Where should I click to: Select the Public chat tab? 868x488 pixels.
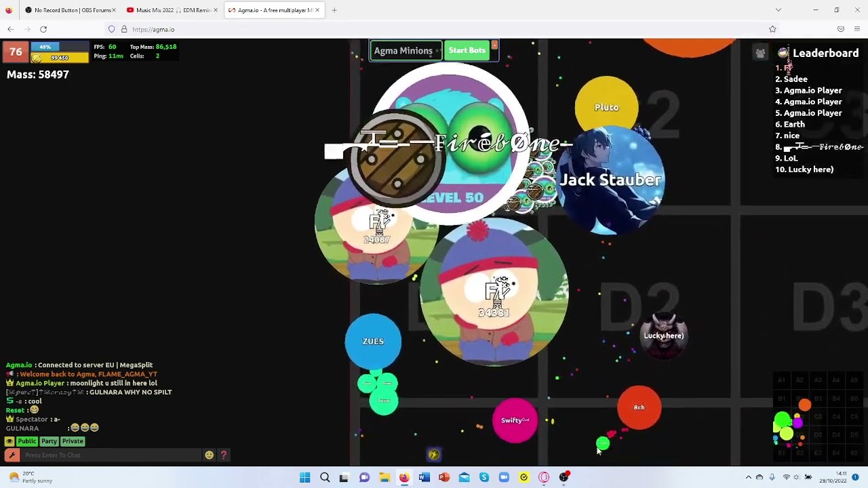27,441
